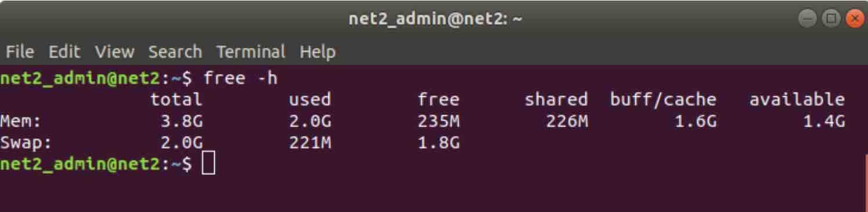868x212 pixels.
Task: Click the terminal cursor block
Action: pos(209,164)
